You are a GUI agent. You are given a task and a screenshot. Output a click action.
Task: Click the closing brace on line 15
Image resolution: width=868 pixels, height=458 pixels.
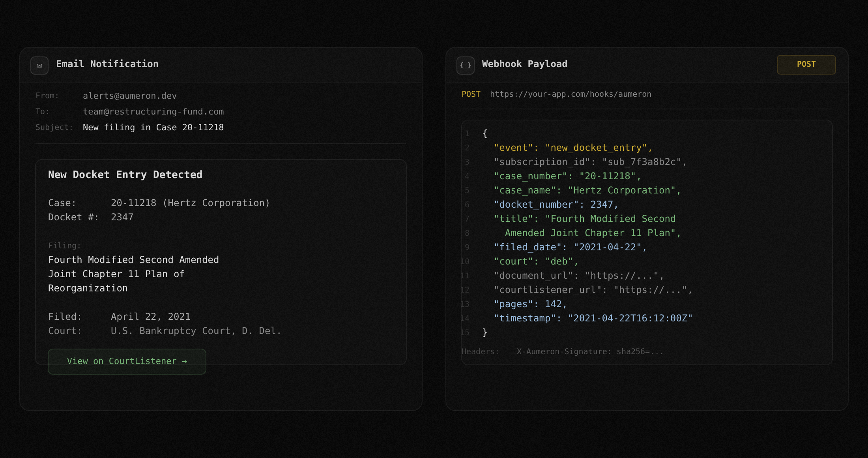tap(485, 332)
